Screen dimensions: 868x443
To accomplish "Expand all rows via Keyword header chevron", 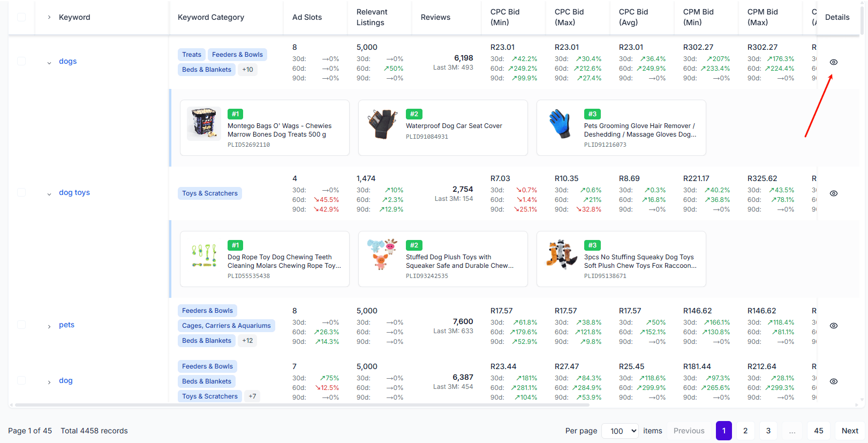I will point(49,17).
